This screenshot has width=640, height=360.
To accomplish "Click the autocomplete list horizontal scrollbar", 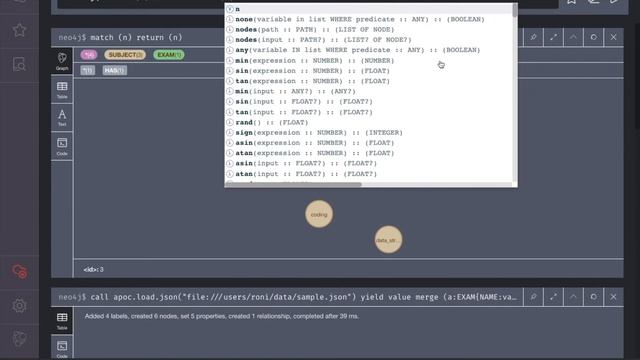I will [x=293, y=184].
